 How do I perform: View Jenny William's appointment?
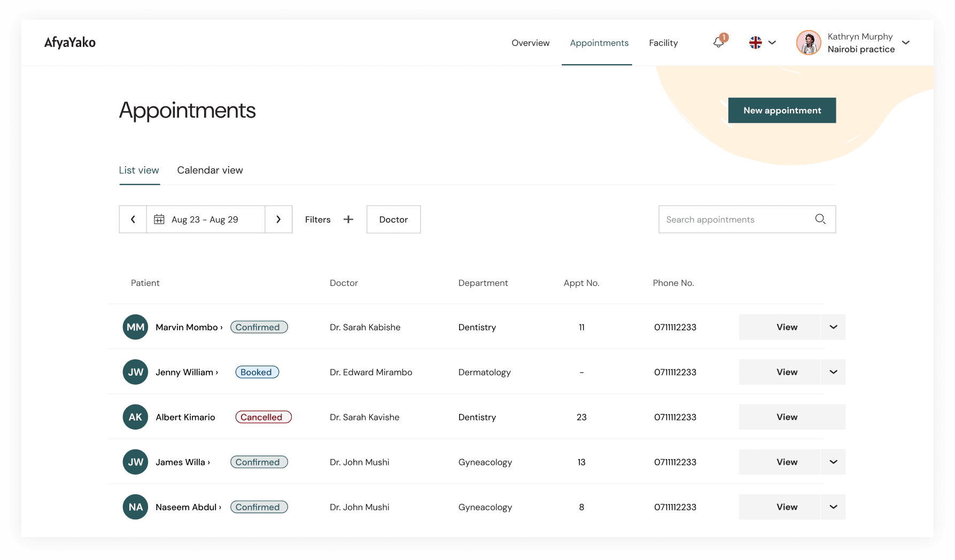tap(779, 372)
